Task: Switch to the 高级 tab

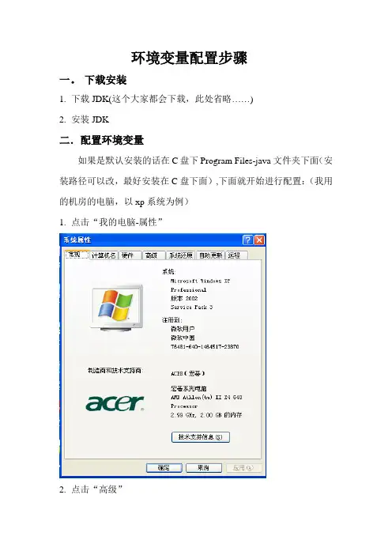Action: tap(153, 255)
